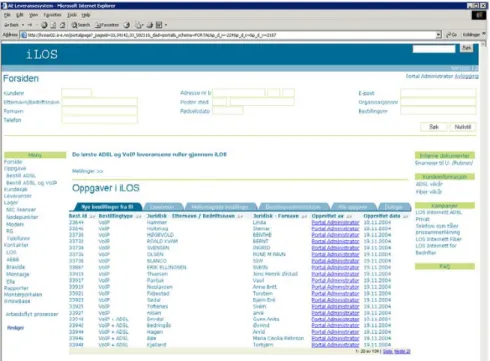
Task: Sort table by Best.id column arrows
Action: point(92,217)
